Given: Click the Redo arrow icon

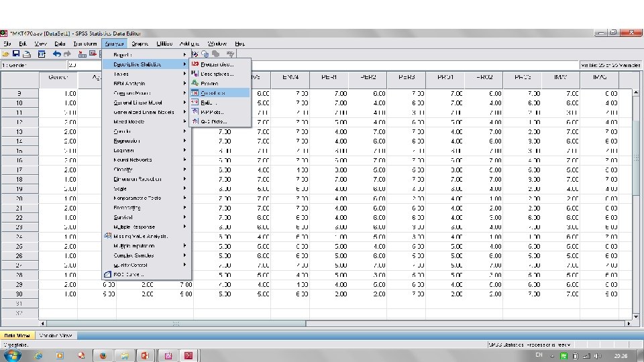Looking at the screenshot, I should pyautogui.click(x=67, y=54).
